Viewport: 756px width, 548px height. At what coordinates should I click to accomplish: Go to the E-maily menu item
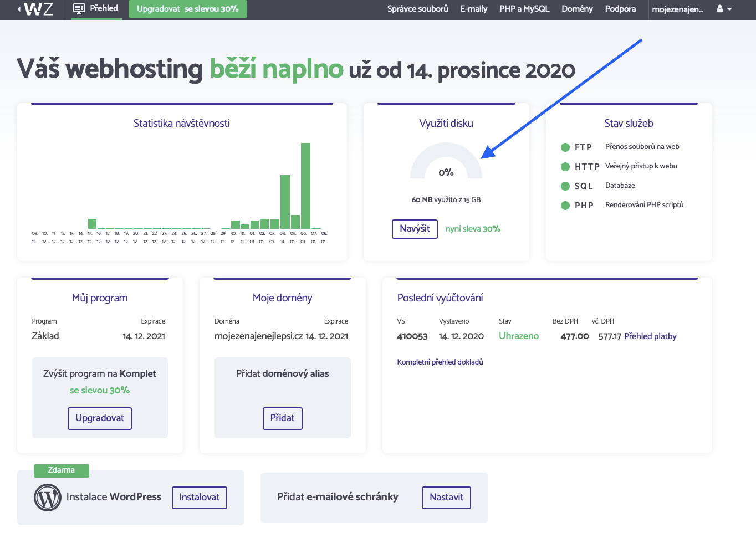pyautogui.click(x=473, y=9)
